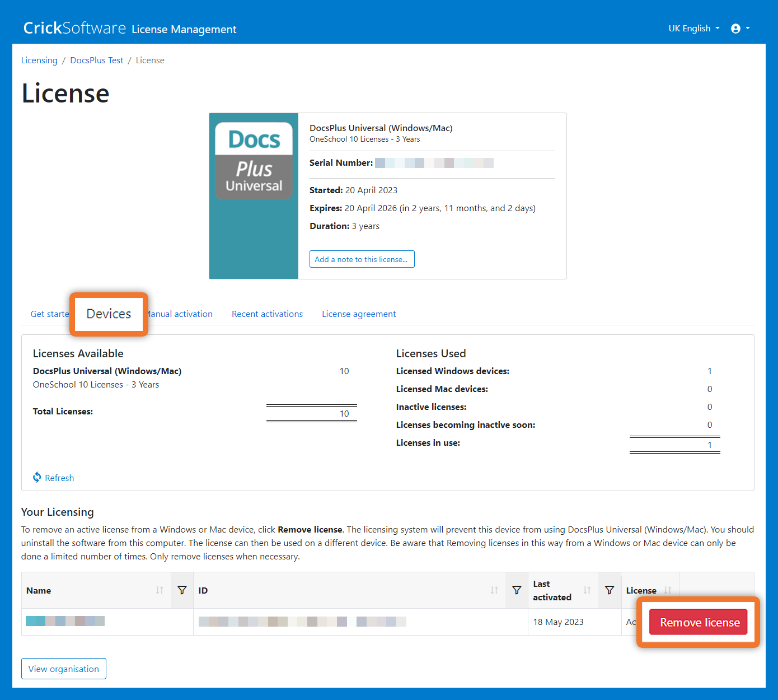Open the License agreement tab
778x700 pixels.
coord(358,314)
